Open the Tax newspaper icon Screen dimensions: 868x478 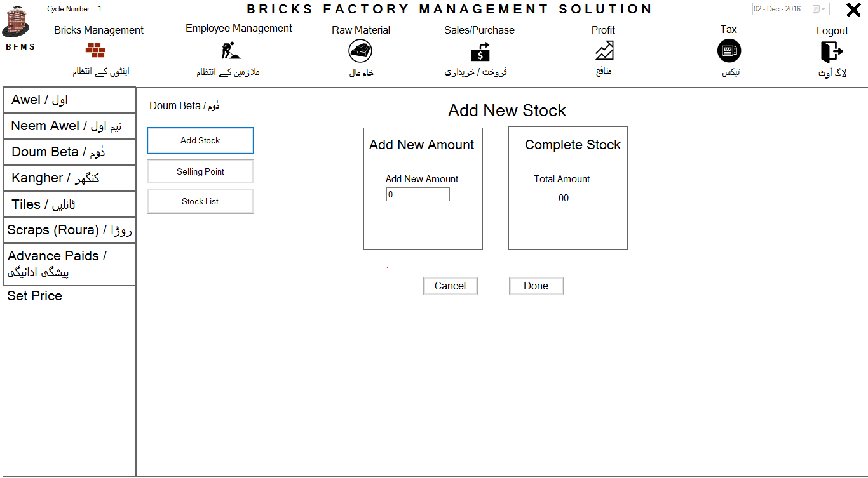pyautogui.click(x=729, y=51)
